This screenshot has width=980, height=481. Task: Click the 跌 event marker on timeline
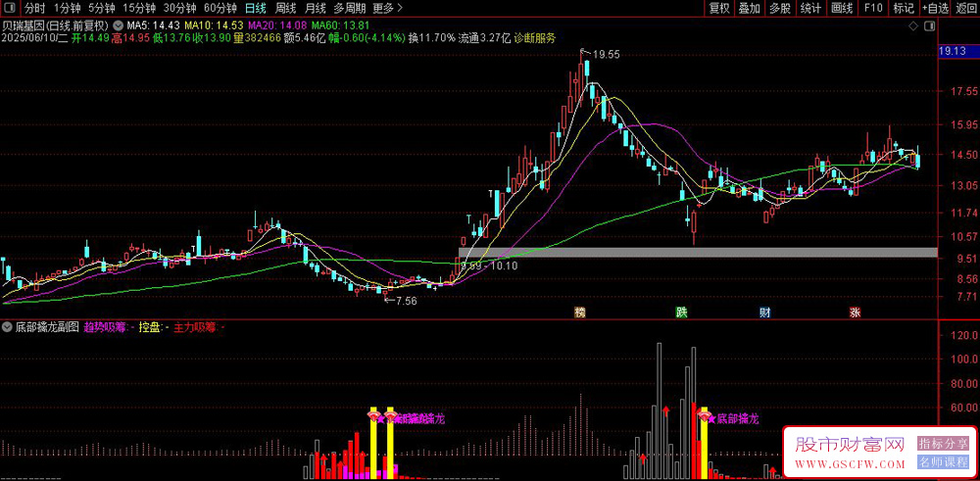coord(681,313)
